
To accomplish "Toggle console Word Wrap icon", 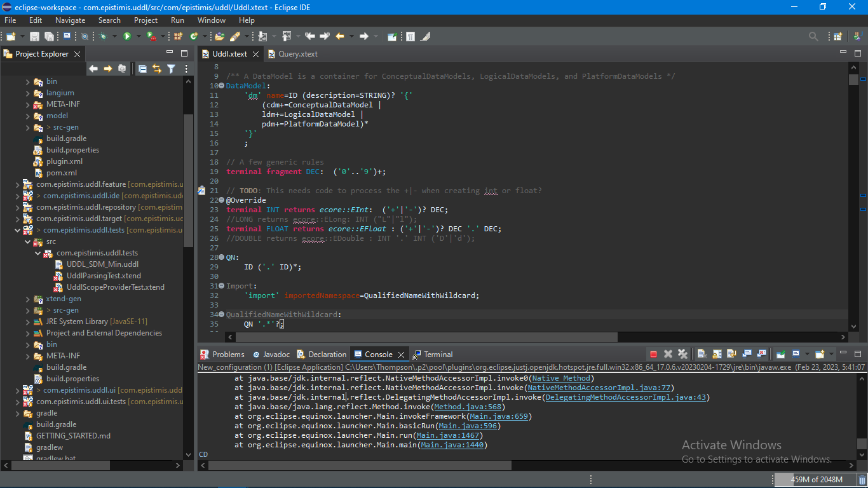I will coord(731,354).
